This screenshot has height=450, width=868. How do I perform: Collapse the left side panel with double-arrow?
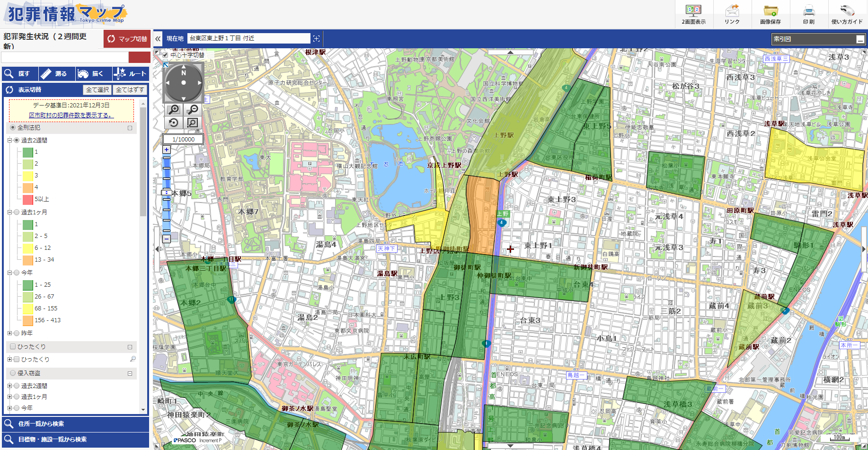[158, 39]
